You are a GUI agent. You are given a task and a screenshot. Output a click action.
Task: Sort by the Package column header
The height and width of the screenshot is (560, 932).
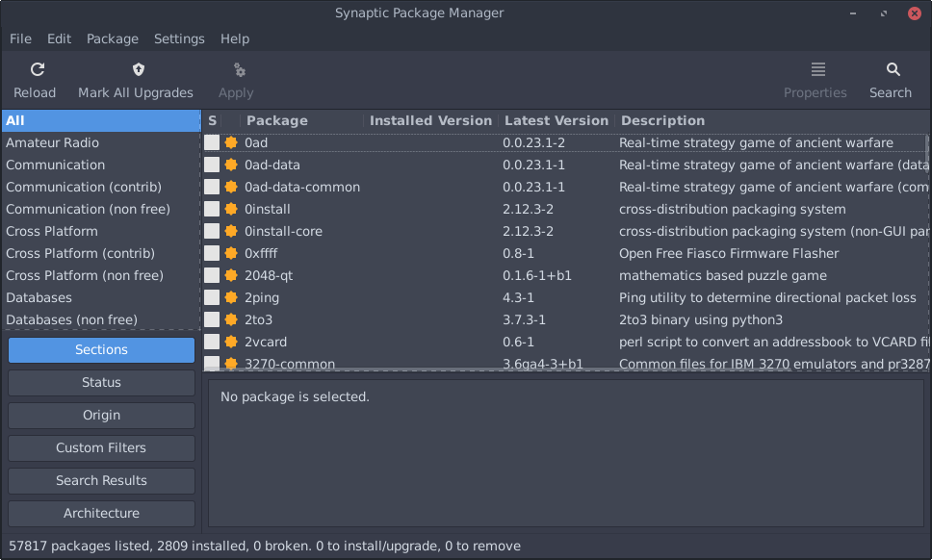click(x=277, y=120)
